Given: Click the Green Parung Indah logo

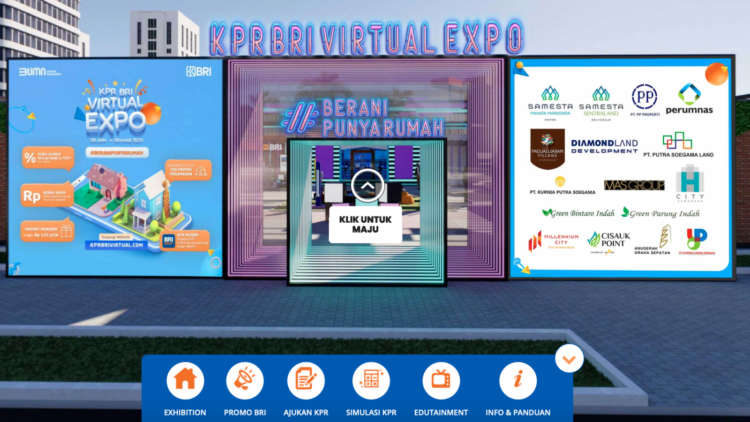Looking at the screenshot, I should point(660,213).
